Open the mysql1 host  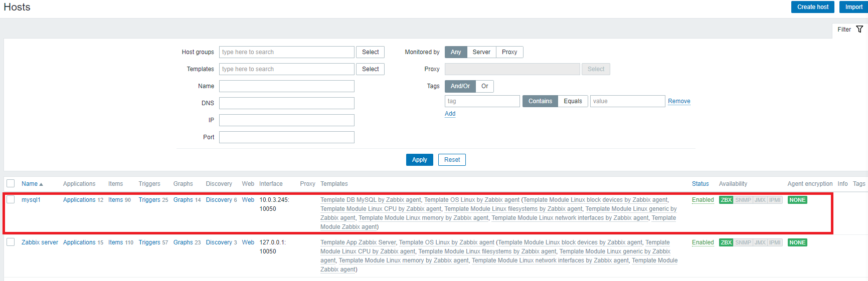point(31,200)
